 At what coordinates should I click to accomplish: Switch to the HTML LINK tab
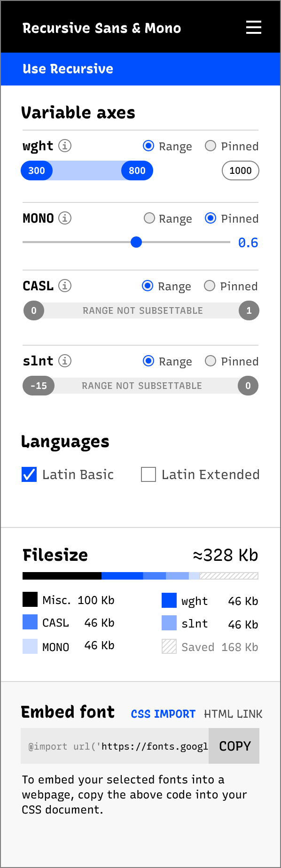coord(233,713)
